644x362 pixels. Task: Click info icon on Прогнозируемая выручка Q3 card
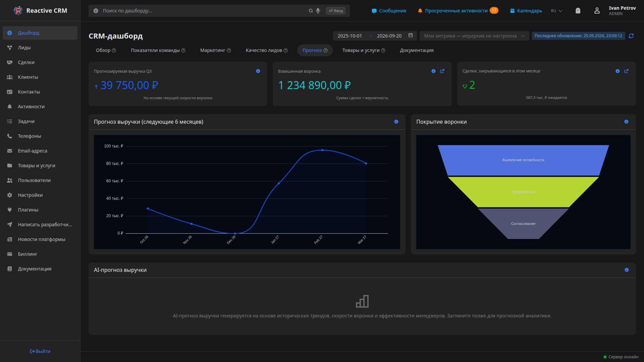click(258, 71)
